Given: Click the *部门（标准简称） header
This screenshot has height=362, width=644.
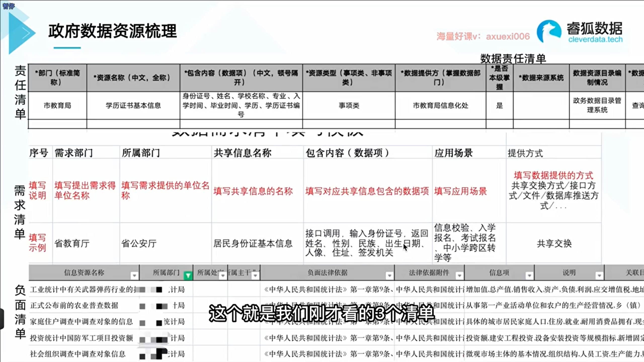Looking at the screenshot, I should click(x=57, y=78).
